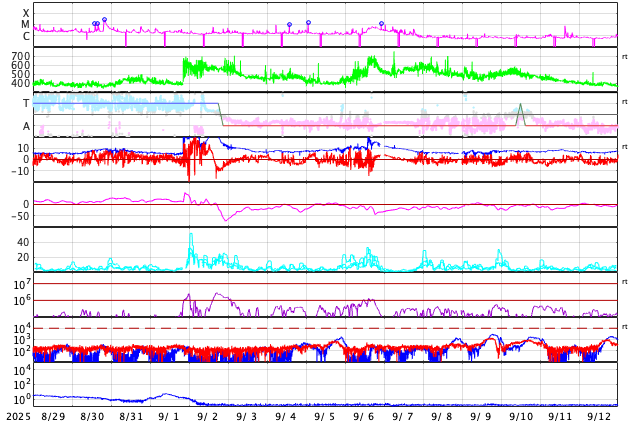Click the '9/ 2' date label
The height and width of the screenshot is (424, 634).
tap(207, 417)
